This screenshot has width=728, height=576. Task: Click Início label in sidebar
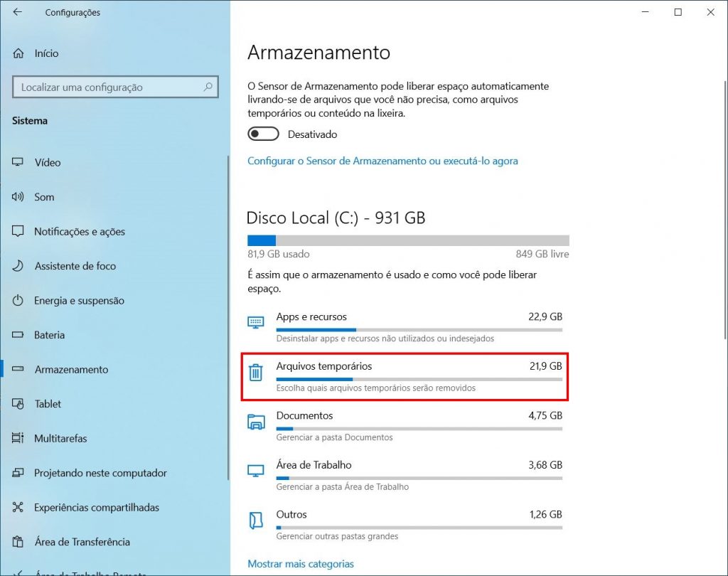coord(46,53)
